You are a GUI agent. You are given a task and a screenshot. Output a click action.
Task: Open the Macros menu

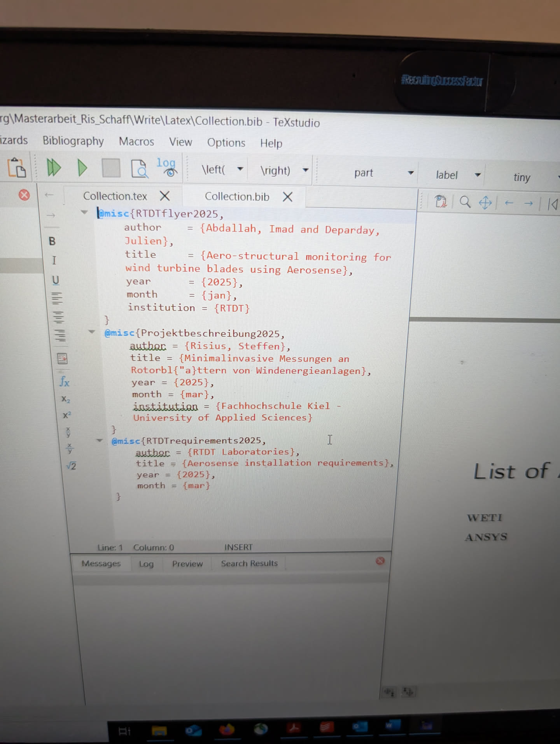(x=136, y=142)
